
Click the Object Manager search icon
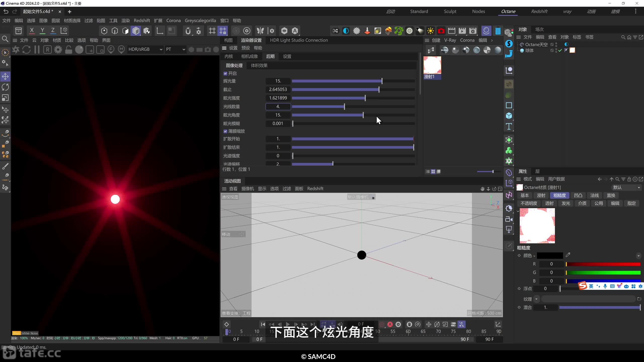tap(623, 37)
